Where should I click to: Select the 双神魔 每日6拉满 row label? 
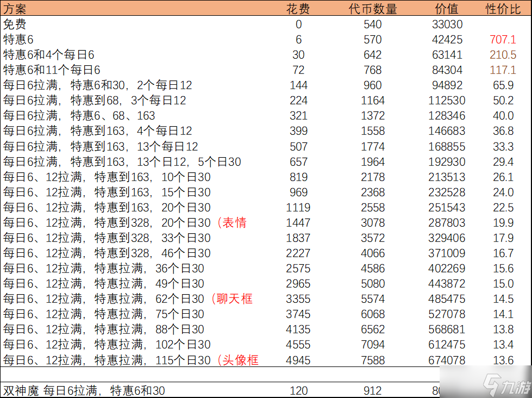coord(84,391)
